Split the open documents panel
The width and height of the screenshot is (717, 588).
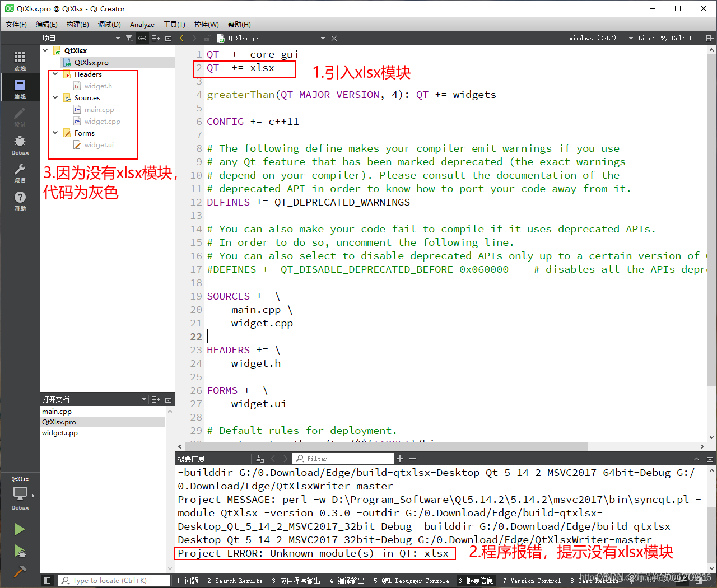pos(156,399)
